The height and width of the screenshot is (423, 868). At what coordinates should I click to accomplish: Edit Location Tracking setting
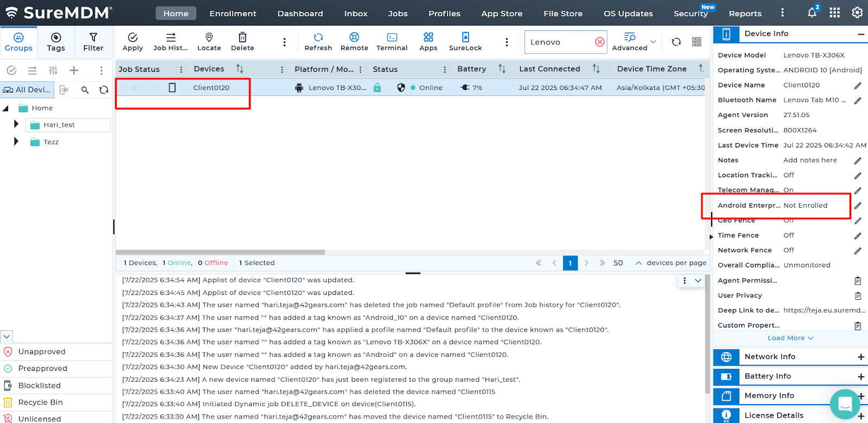point(858,176)
